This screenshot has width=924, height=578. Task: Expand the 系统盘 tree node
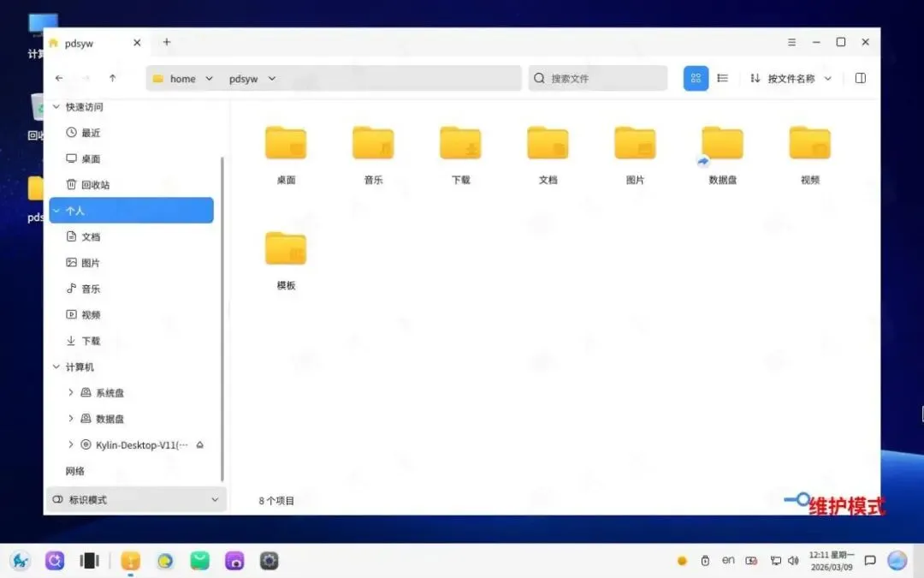click(71, 392)
